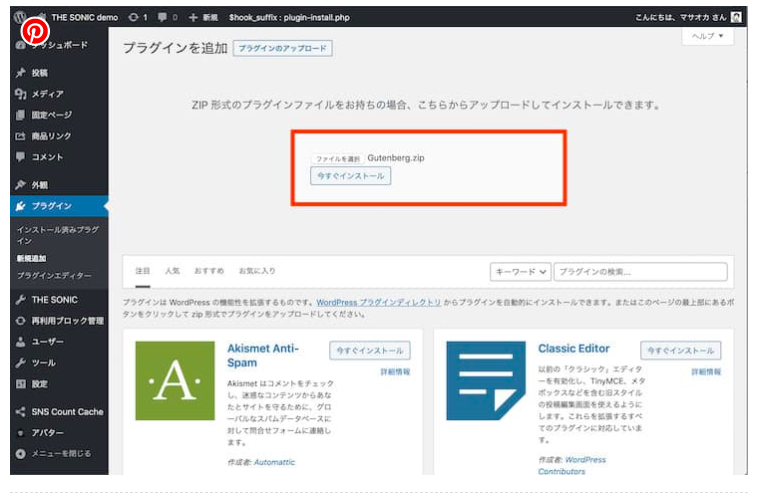Install Akismet Anti-Spam with 今すぐインストール
The image size is (757, 500).
(370, 350)
